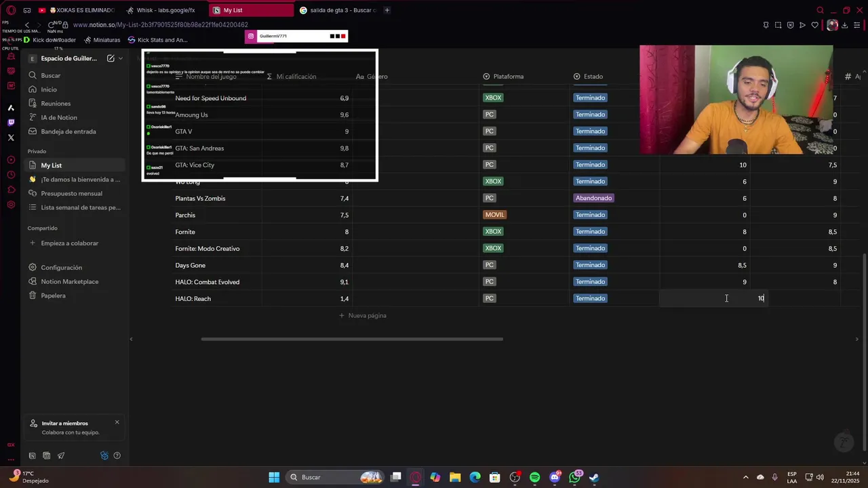This screenshot has width=868, height=488.
Task: Open Twitch in the Opera sidebar
Action: pos(11,123)
